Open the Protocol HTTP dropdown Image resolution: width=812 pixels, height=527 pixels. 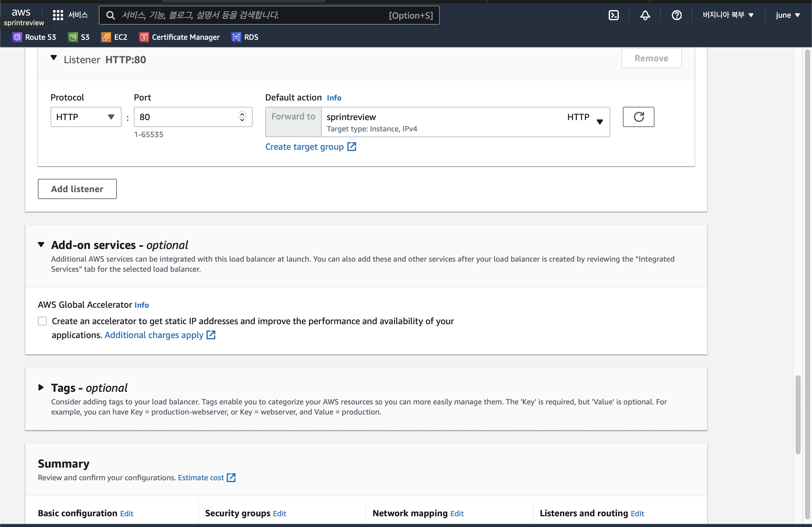86,117
